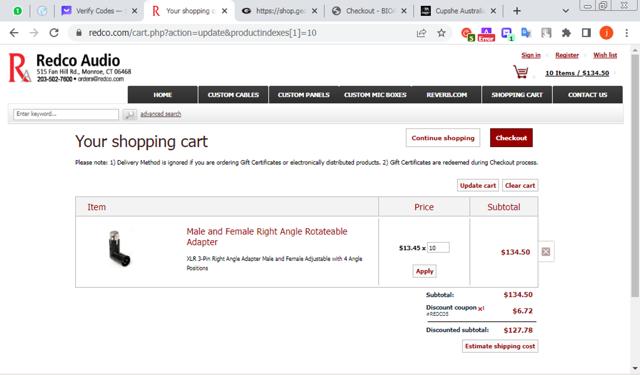Click the 10 Items / $134.50 cart link
Image resolution: width=640 pixels, height=375 pixels.
click(577, 73)
